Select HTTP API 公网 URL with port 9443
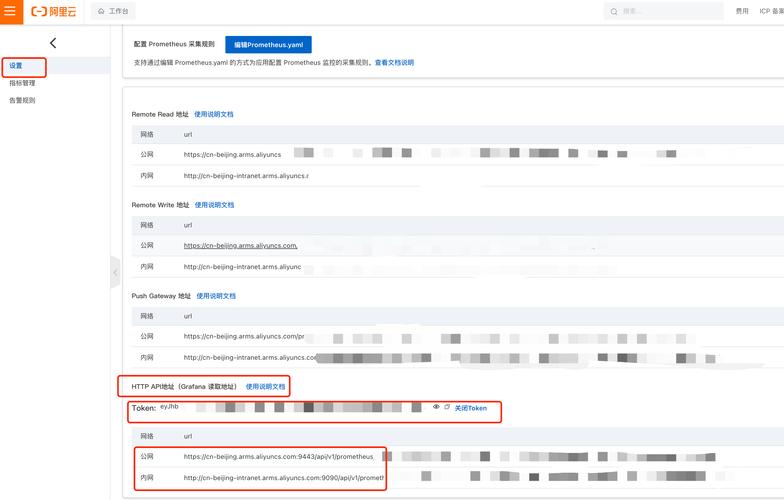Image resolution: width=784 pixels, height=500 pixels. click(278, 456)
